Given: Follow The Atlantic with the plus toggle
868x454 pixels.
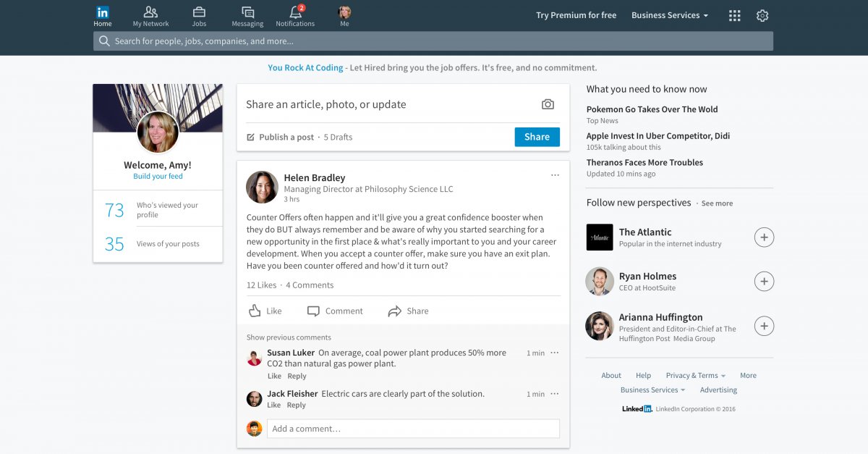Looking at the screenshot, I should 764,237.
